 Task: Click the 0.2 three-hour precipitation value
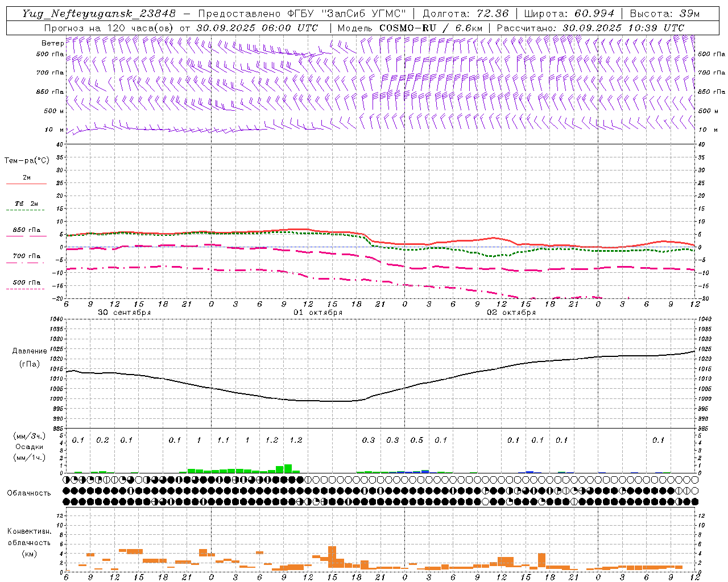coord(102,440)
